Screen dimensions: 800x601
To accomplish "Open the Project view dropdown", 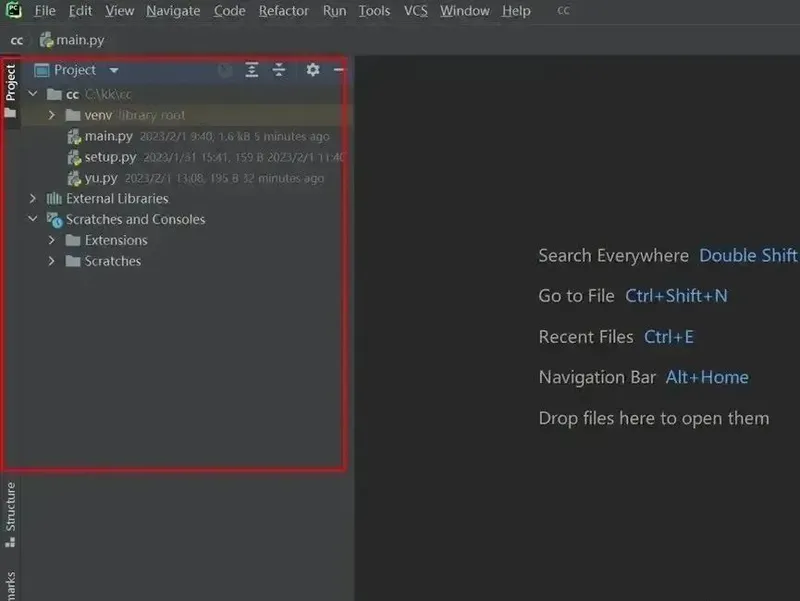I will coord(114,71).
